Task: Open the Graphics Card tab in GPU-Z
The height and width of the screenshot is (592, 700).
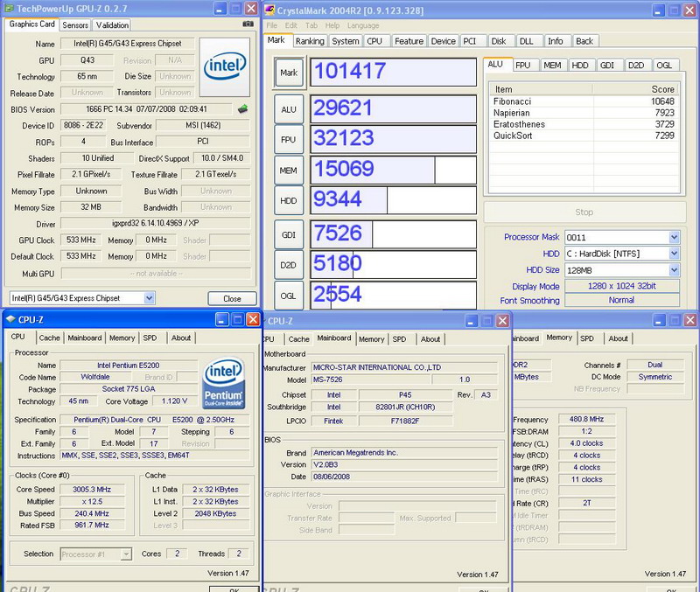Action: coord(32,24)
